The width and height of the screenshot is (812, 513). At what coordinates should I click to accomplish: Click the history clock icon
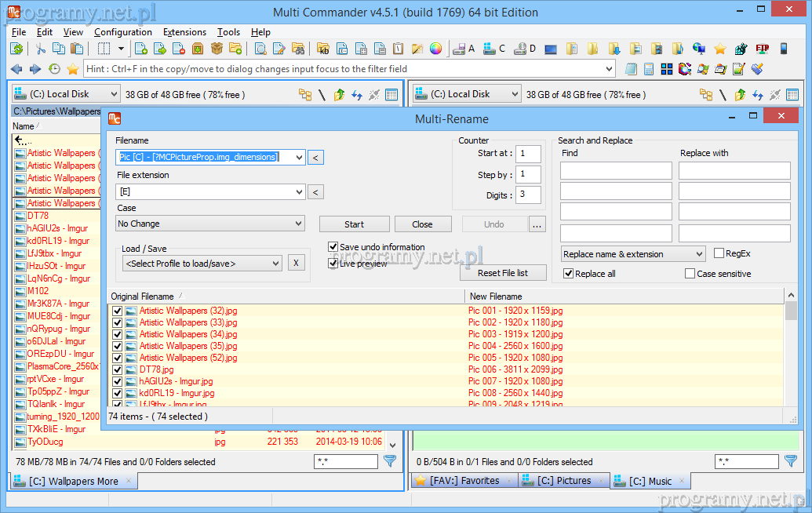(54, 69)
